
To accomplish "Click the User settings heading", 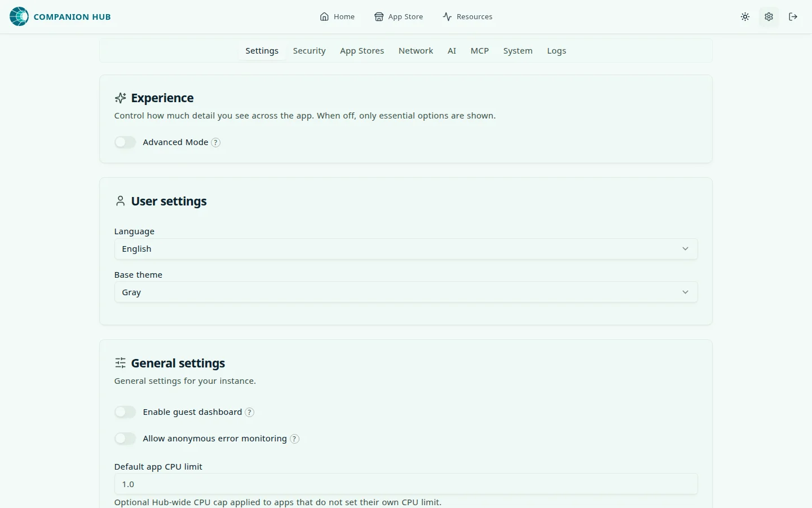I will (169, 202).
